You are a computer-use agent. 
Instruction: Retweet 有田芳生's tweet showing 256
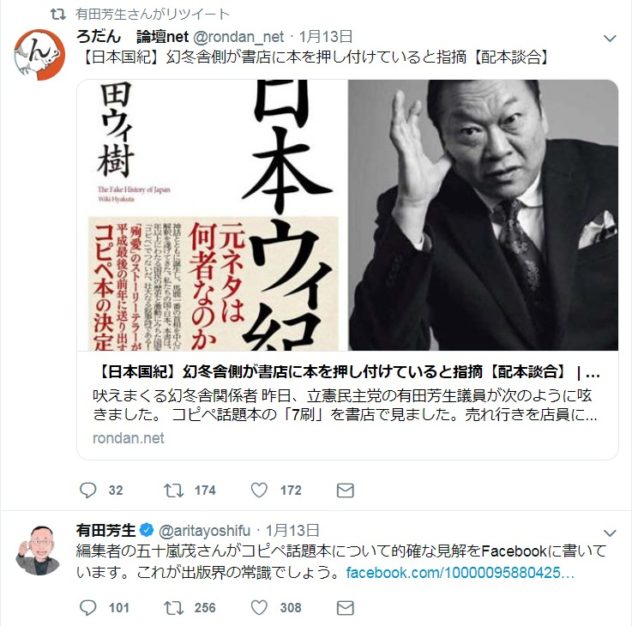(174, 607)
